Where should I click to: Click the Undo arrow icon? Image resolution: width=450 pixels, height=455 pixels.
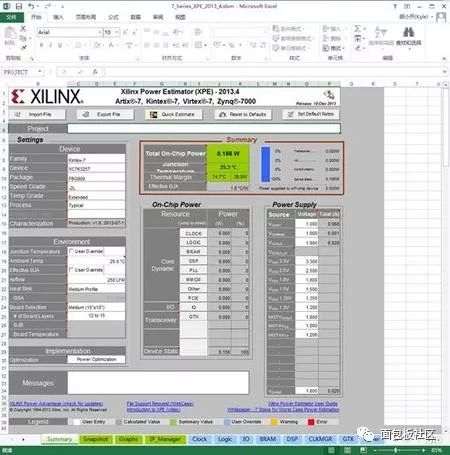(31, 6)
